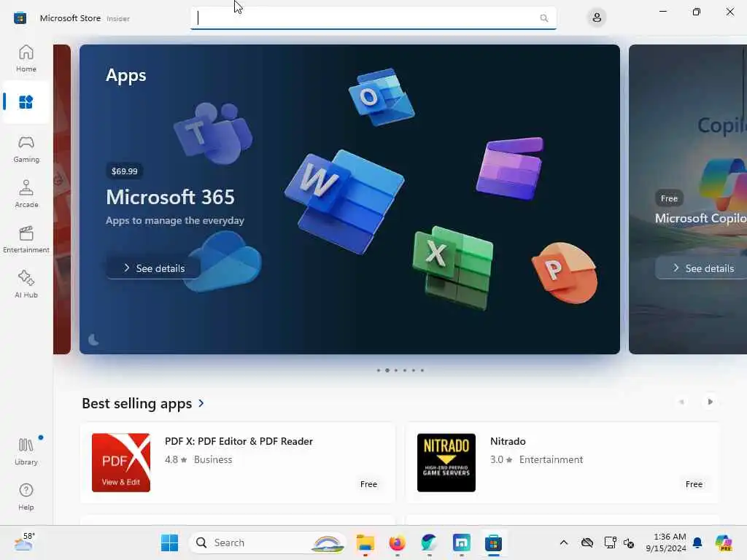The height and width of the screenshot is (560, 747).
Task: Select the first carousel page dot
Action: 379,370
